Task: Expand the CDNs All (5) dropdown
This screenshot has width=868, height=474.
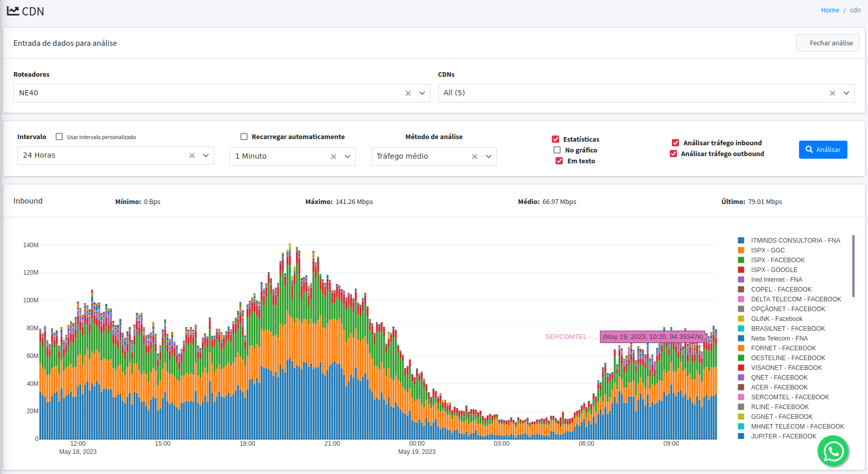Action: [846, 93]
